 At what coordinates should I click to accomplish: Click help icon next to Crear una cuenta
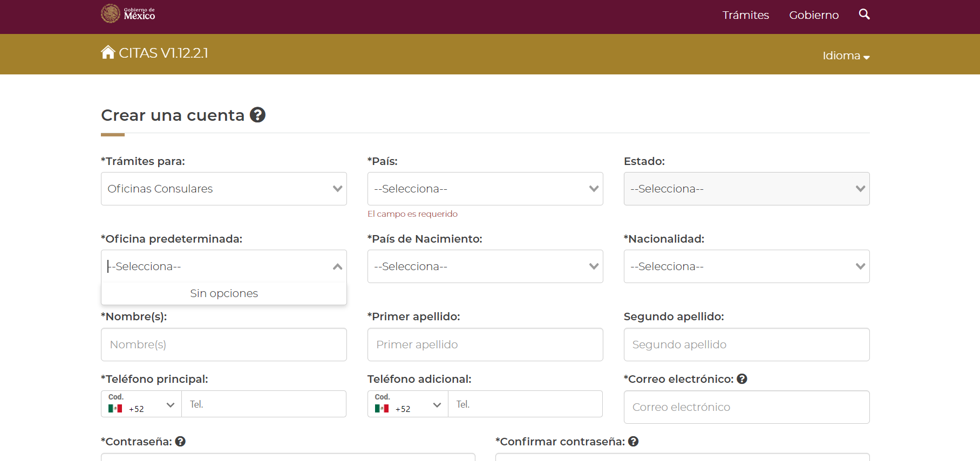[x=257, y=115]
